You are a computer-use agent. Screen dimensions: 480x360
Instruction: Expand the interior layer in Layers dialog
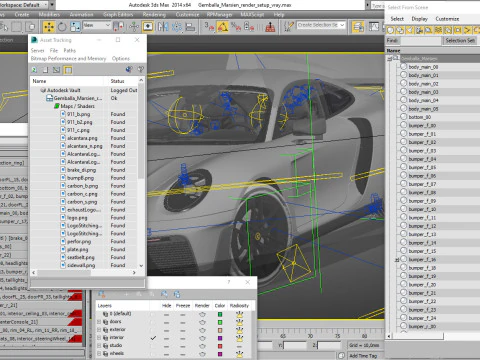coord(99,338)
